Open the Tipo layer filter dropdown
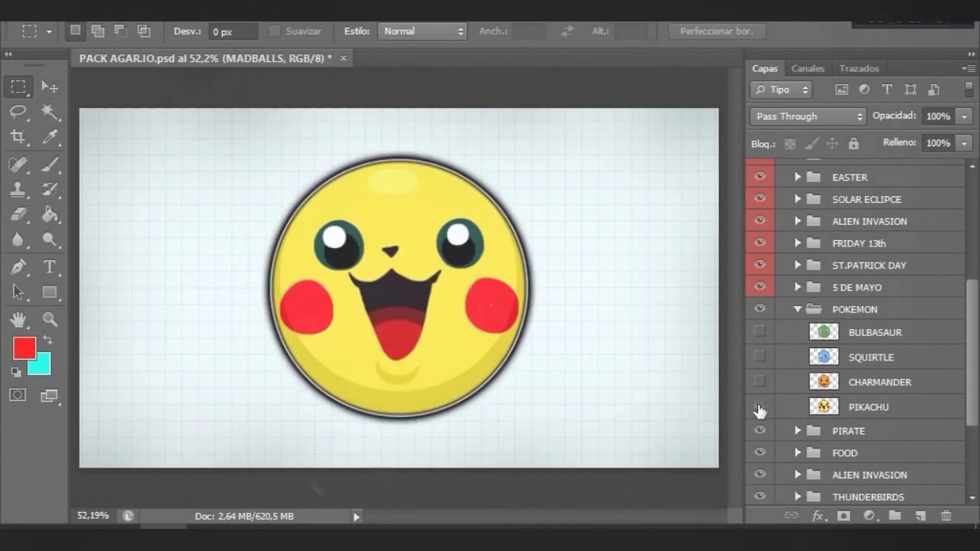This screenshot has height=551, width=980. click(x=780, y=90)
